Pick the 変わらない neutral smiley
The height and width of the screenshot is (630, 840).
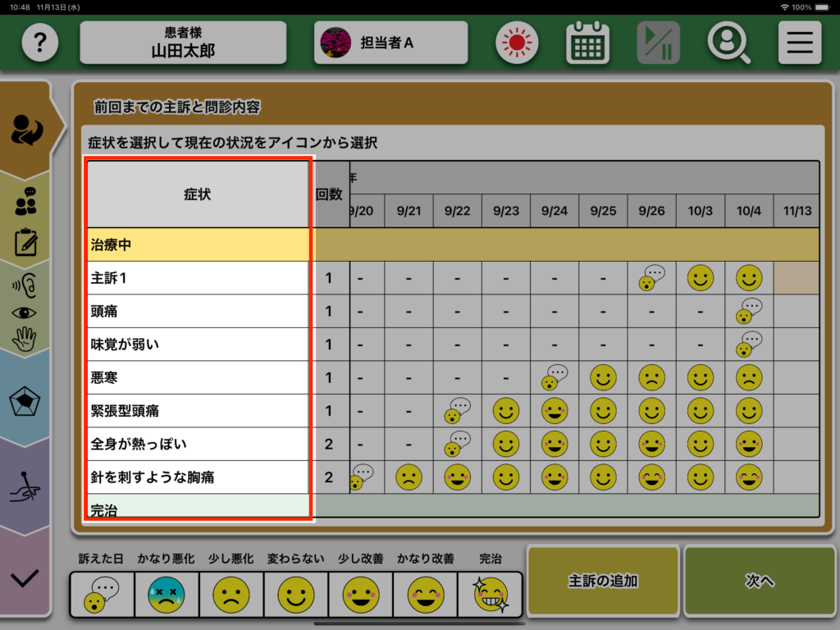click(296, 594)
